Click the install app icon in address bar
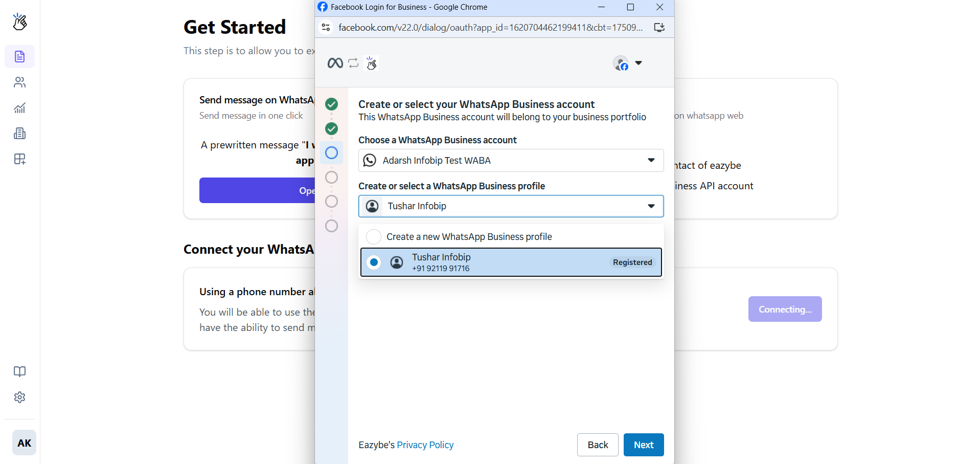The width and height of the screenshot is (980, 464). click(659, 27)
